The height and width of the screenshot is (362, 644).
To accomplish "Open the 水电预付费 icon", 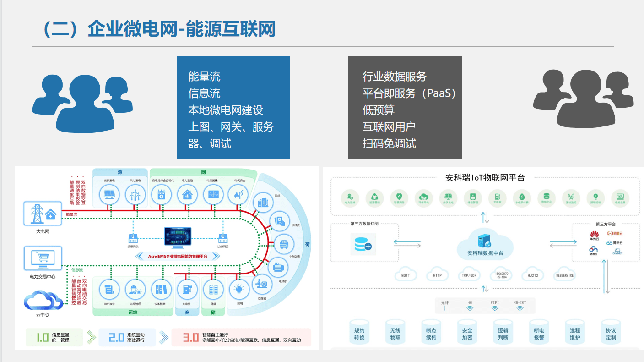I will [x=522, y=196].
